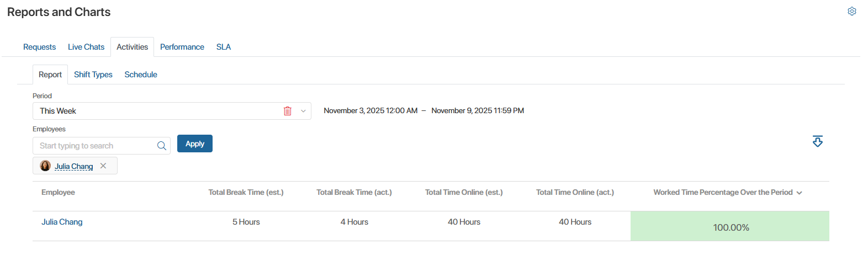Expand the Period dropdown arrow
The width and height of the screenshot is (868, 255).
(303, 111)
